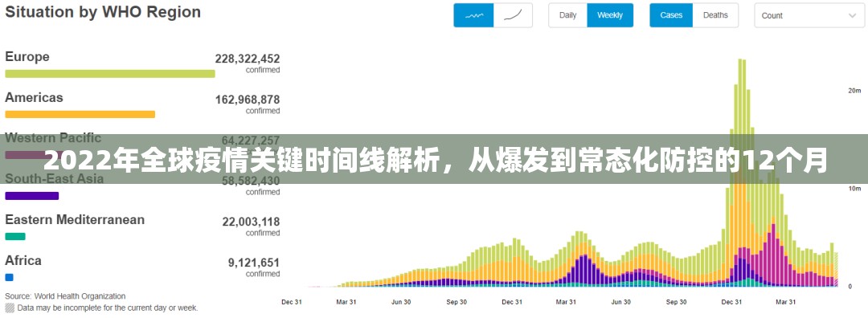Viewport: 868px width, 318px height.
Task: Click the Americas region label
Action: [x=34, y=98]
